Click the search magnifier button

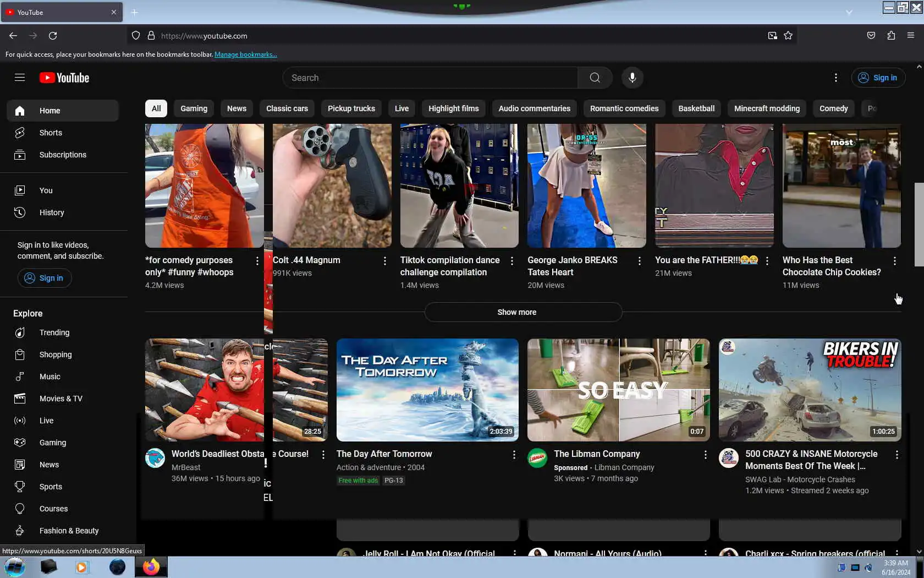595,78
